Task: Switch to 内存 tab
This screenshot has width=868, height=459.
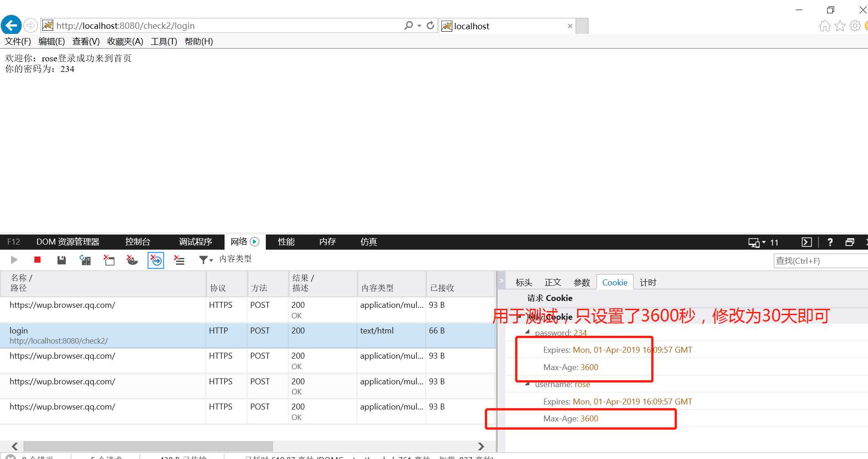Action: tap(328, 242)
